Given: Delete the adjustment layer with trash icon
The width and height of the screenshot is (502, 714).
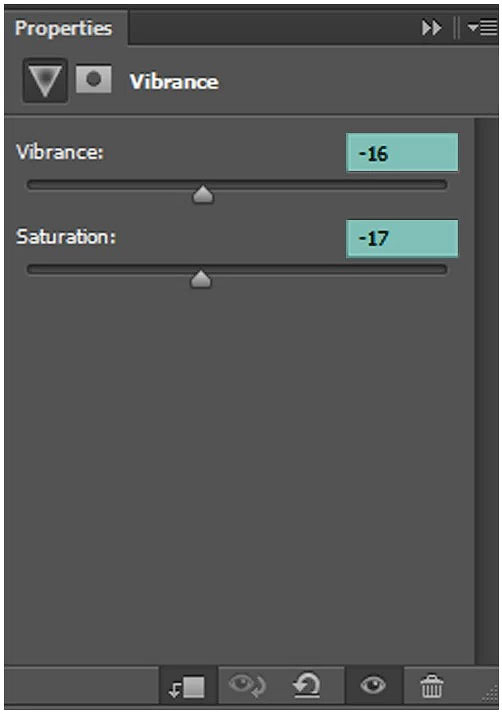Looking at the screenshot, I should click(x=431, y=686).
